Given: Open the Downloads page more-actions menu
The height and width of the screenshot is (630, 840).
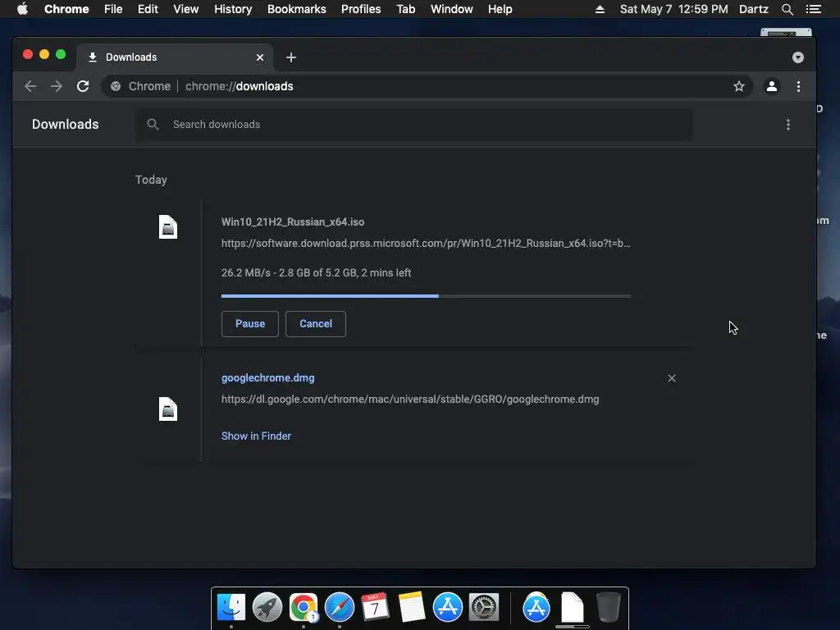Looking at the screenshot, I should tap(788, 125).
